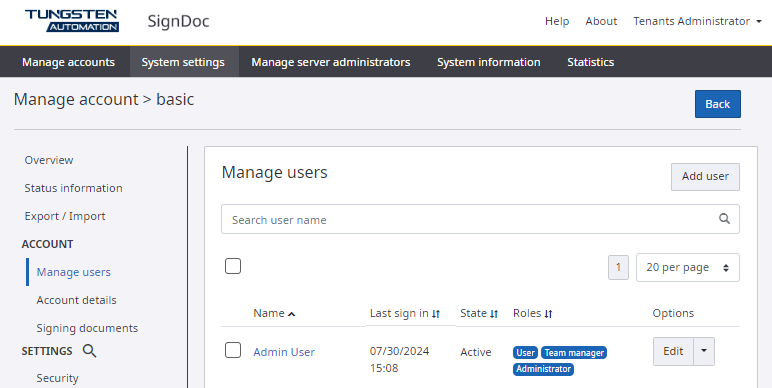Open Export / Import in sidebar

(65, 216)
